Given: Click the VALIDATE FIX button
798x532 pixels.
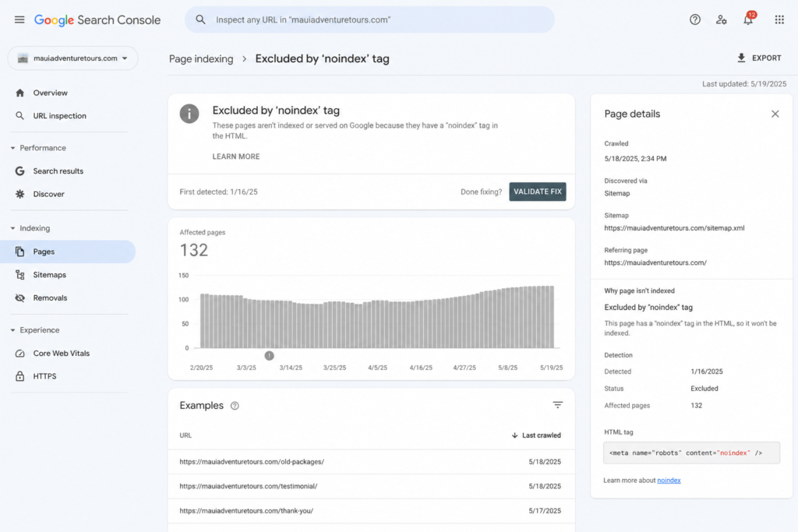Looking at the screenshot, I should [x=538, y=192].
